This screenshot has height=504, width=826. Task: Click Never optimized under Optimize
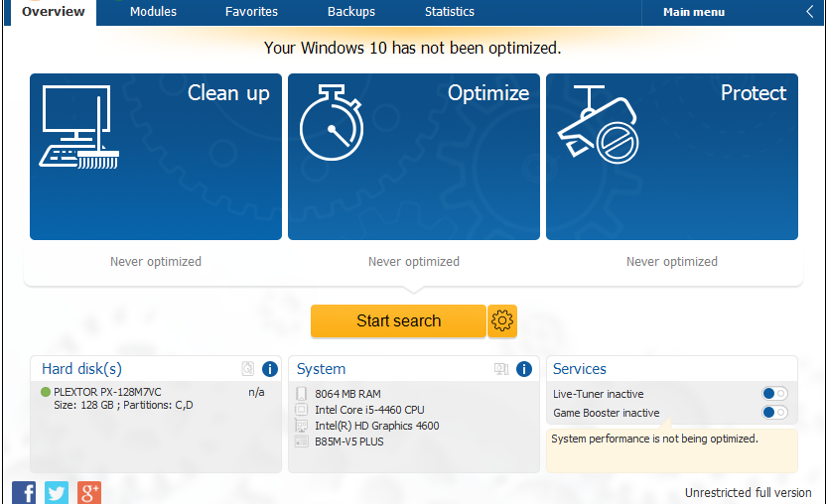tap(414, 261)
